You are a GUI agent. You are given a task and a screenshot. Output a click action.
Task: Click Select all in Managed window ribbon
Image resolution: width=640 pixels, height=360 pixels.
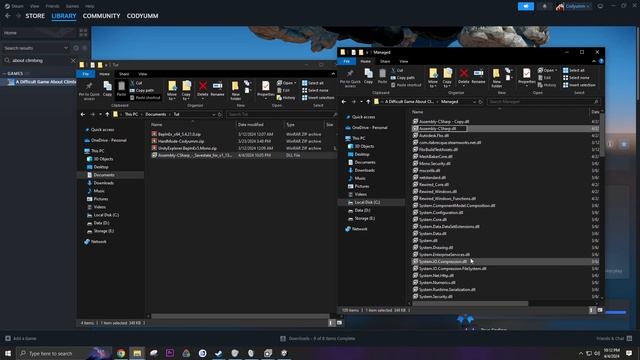[574, 70]
